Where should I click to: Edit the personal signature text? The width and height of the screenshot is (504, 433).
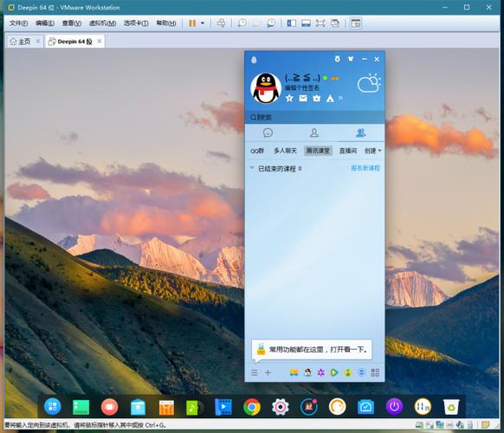pyautogui.click(x=302, y=87)
